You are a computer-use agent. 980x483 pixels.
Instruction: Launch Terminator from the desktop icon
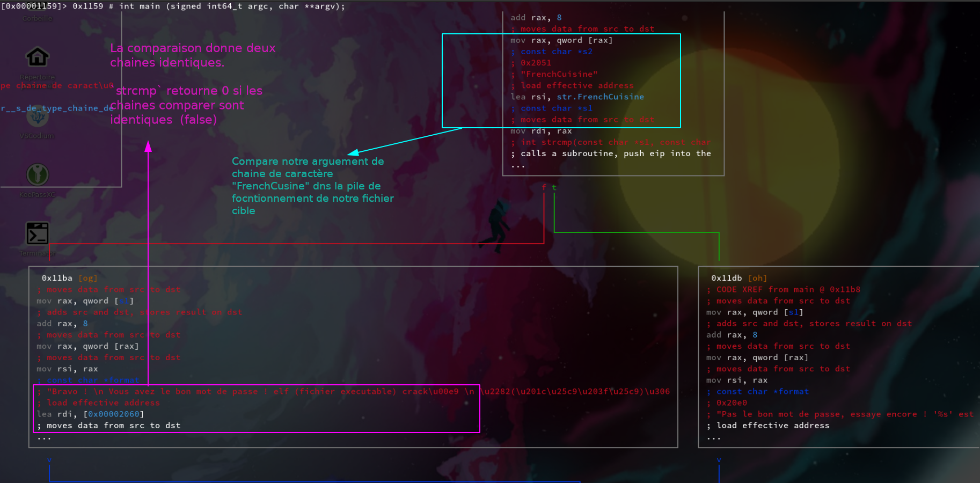[38, 233]
